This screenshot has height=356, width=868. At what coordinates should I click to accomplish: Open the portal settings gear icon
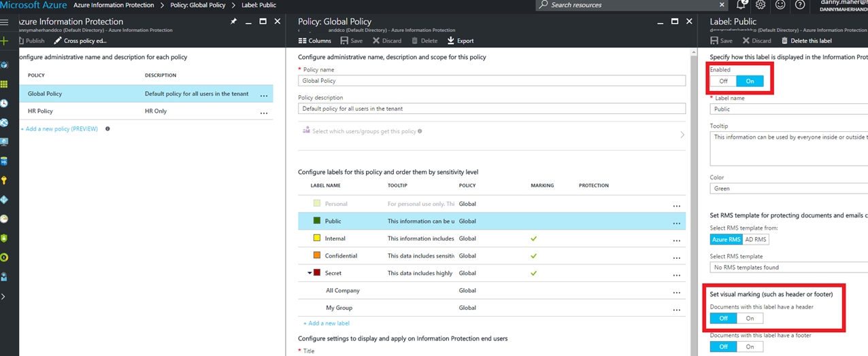pos(761,5)
